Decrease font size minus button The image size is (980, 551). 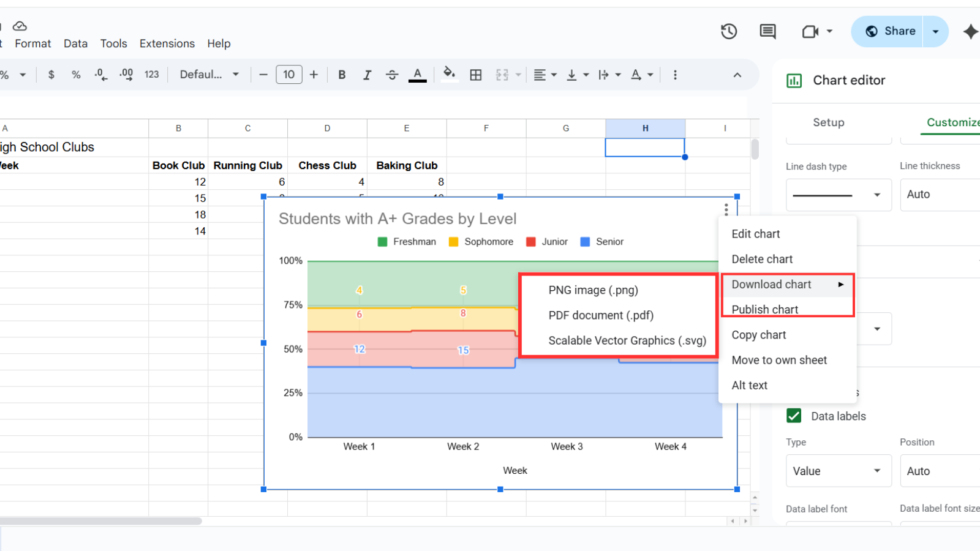pos(263,75)
